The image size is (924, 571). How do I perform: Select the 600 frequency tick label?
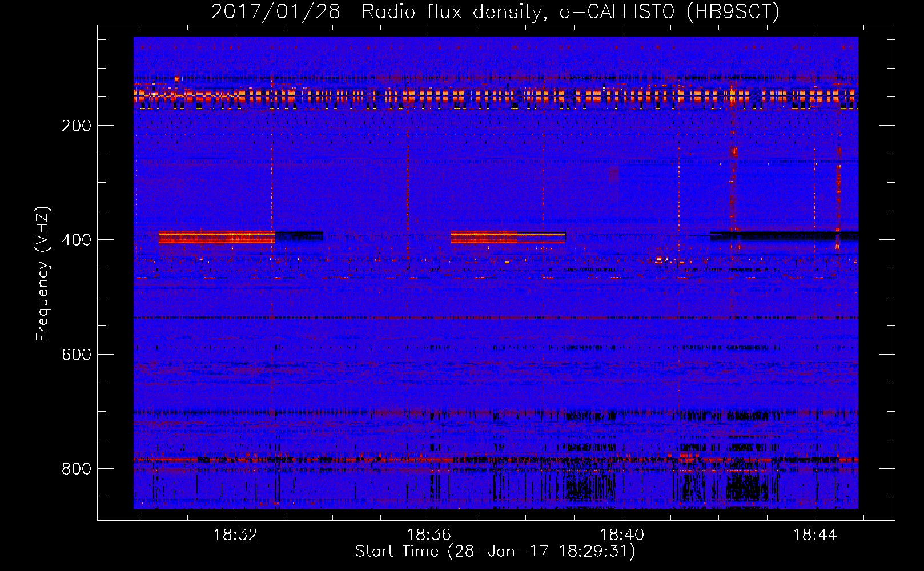click(x=77, y=355)
